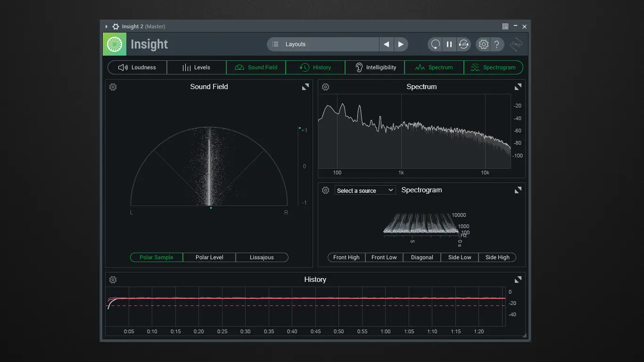The height and width of the screenshot is (362, 644).
Task: Go to the previous layout
Action: [386, 44]
